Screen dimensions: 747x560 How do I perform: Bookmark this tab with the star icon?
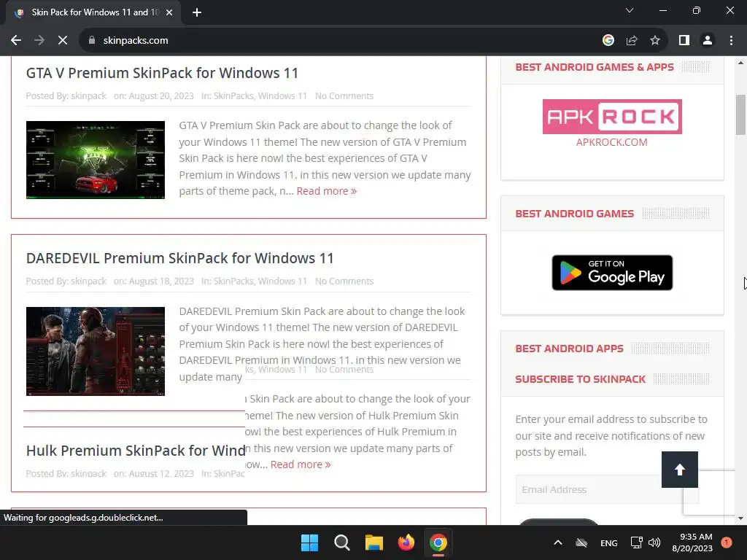[x=655, y=41]
